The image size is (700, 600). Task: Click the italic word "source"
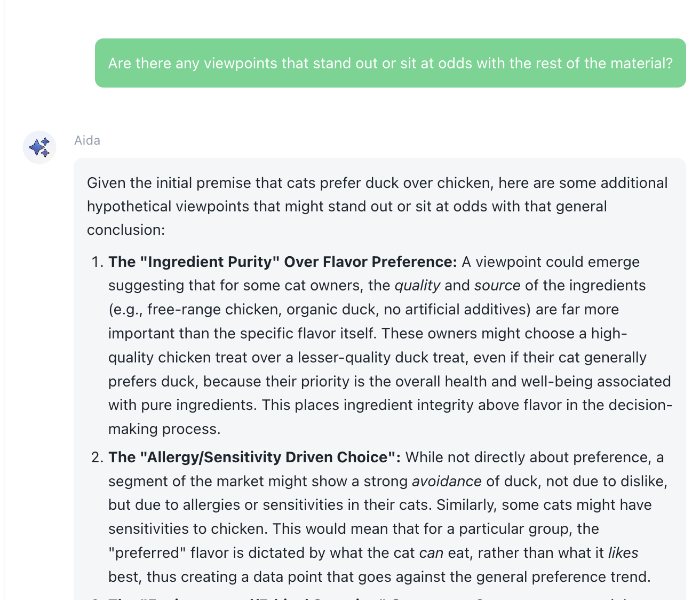point(497,286)
